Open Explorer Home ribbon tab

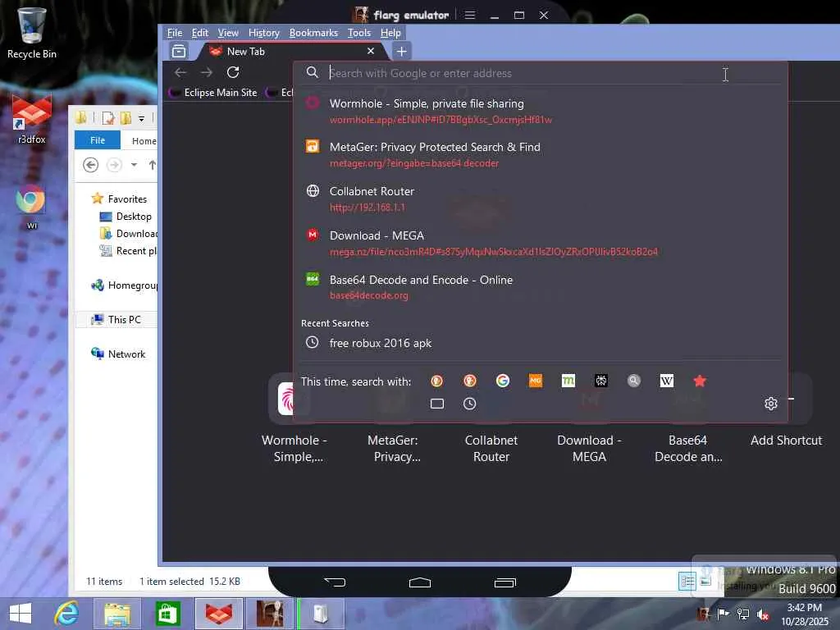(144, 141)
